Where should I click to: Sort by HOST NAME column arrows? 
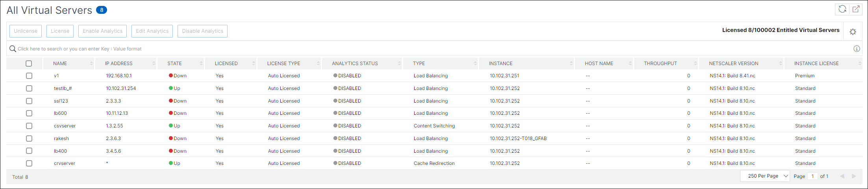point(630,64)
